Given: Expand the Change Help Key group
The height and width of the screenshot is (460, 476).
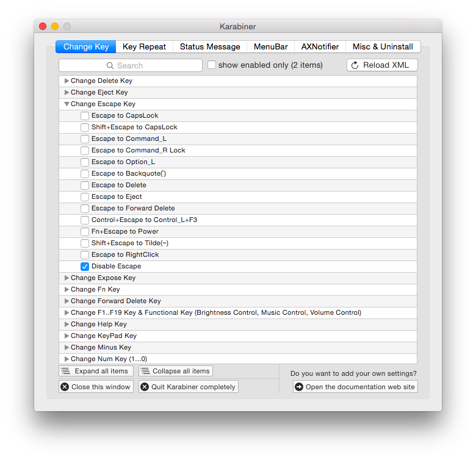Looking at the screenshot, I should pos(67,324).
